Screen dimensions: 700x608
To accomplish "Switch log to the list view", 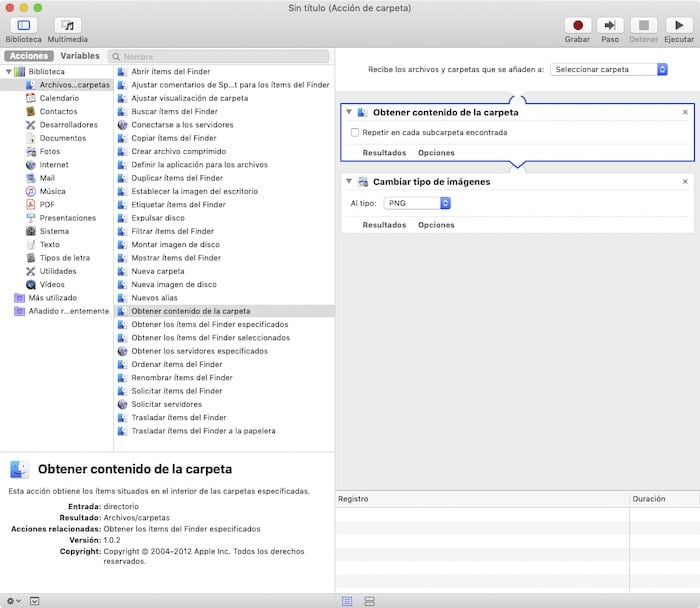I will pyautogui.click(x=347, y=600).
